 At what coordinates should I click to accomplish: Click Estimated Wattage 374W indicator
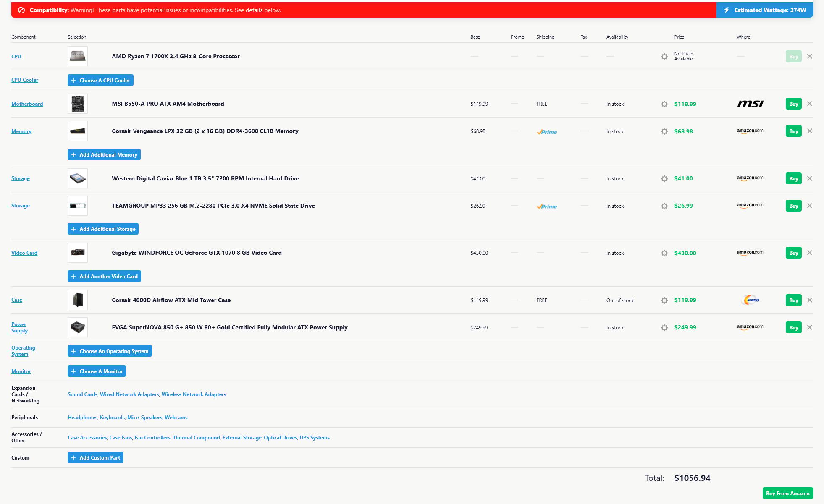pyautogui.click(x=765, y=10)
